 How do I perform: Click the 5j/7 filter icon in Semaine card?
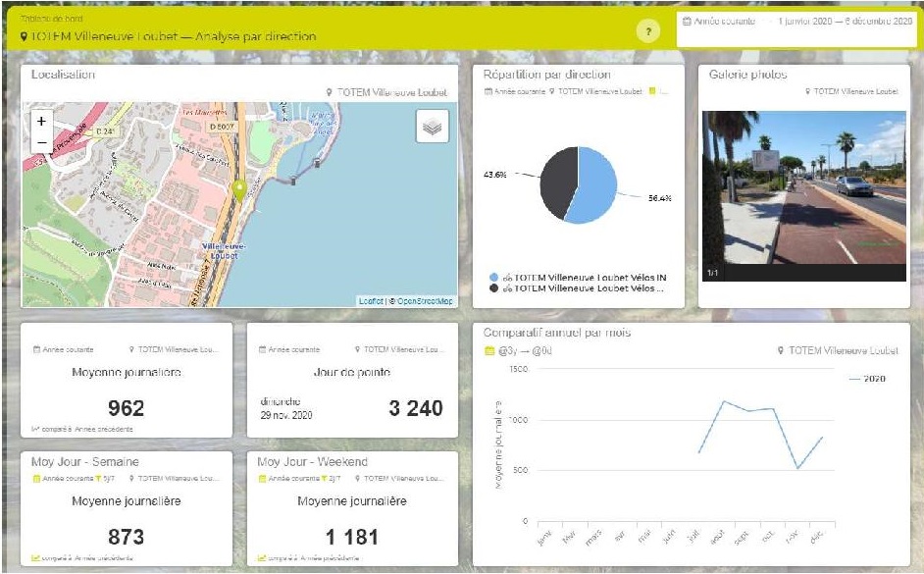[x=98, y=479]
